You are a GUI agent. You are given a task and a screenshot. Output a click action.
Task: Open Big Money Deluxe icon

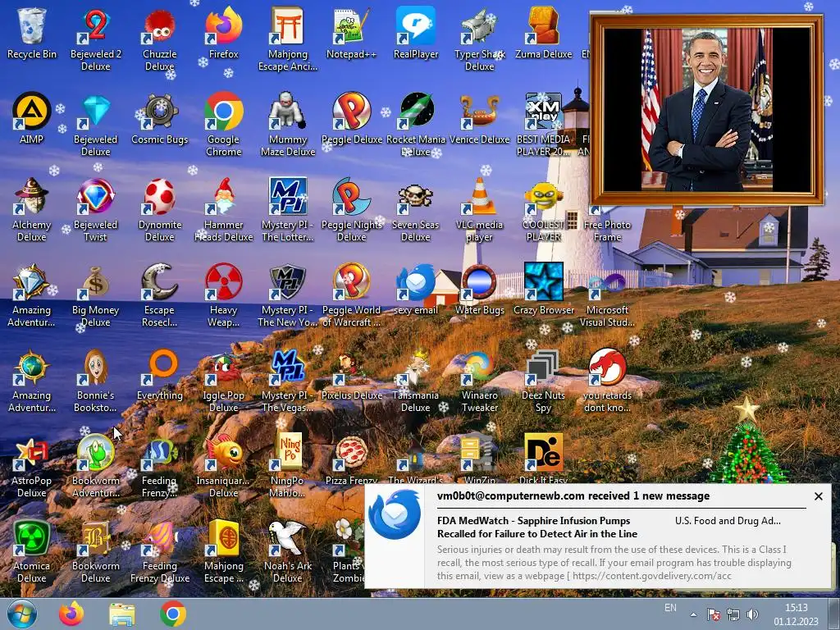(95, 294)
